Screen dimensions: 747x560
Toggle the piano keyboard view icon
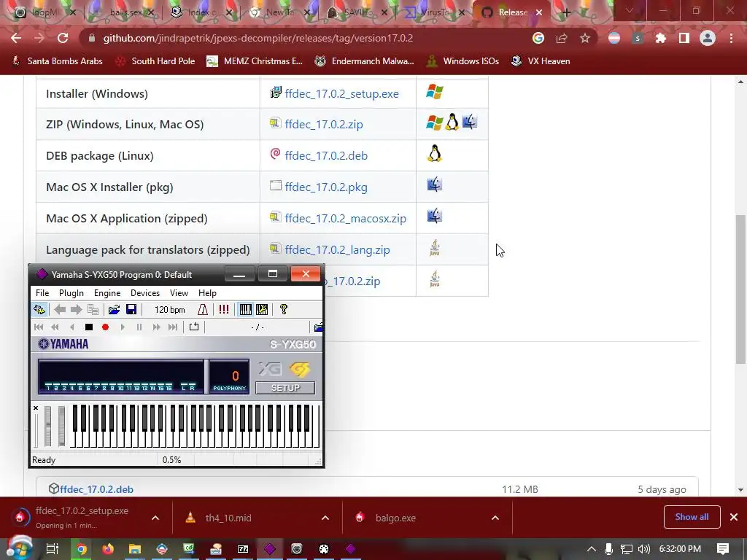click(245, 310)
